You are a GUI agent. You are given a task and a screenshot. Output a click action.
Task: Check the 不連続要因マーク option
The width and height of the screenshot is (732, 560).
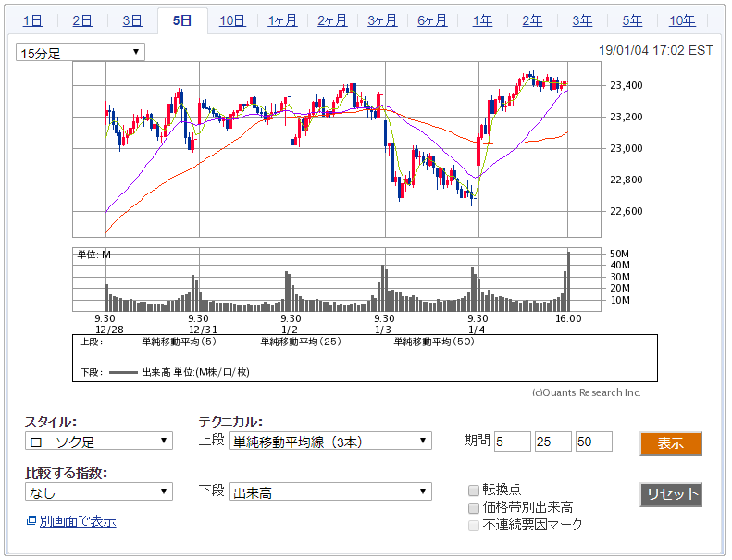[474, 525]
